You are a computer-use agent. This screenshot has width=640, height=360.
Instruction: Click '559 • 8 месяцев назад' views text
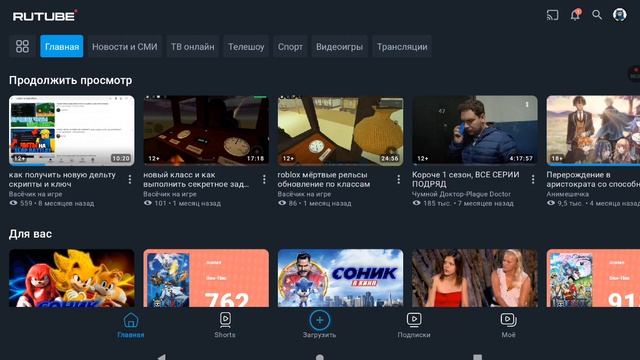57,203
